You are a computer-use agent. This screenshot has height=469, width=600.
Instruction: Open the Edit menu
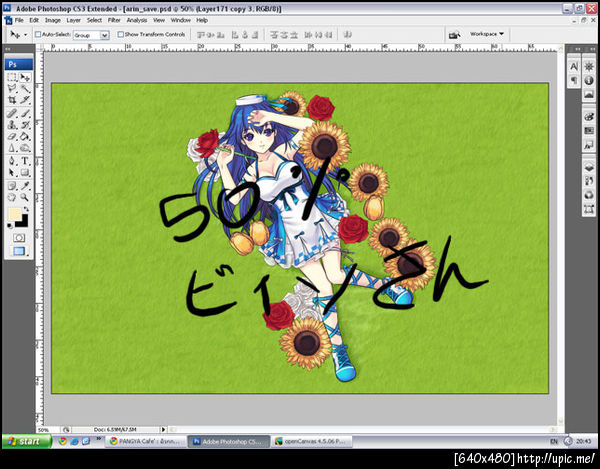(x=34, y=20)
